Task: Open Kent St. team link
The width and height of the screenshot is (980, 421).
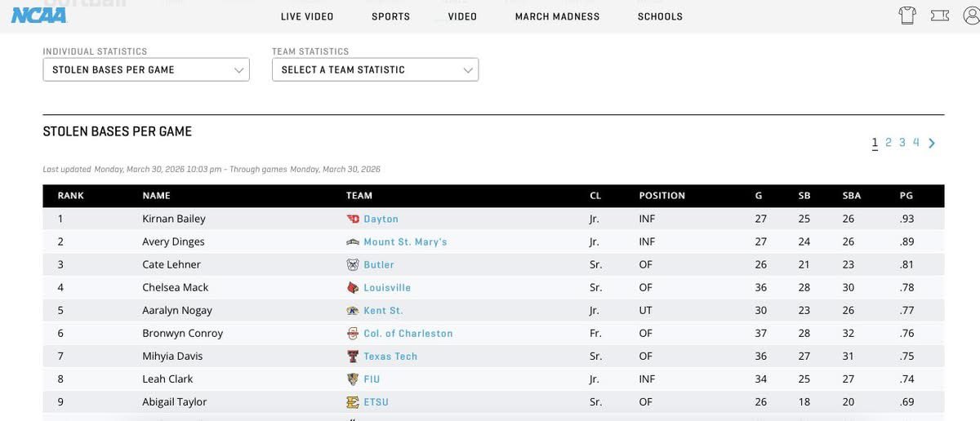Action: pos(384,311)
